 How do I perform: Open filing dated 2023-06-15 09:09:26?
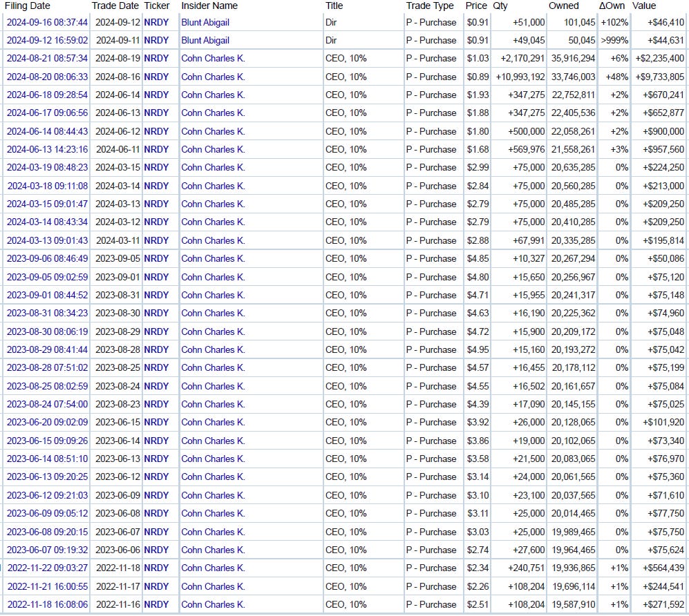pos(47,441)
